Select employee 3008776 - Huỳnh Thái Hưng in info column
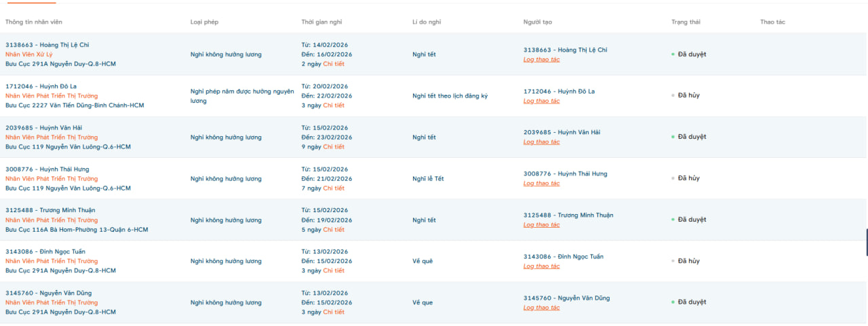Viewport: 868px width, 326px height. tap(47, 169)
